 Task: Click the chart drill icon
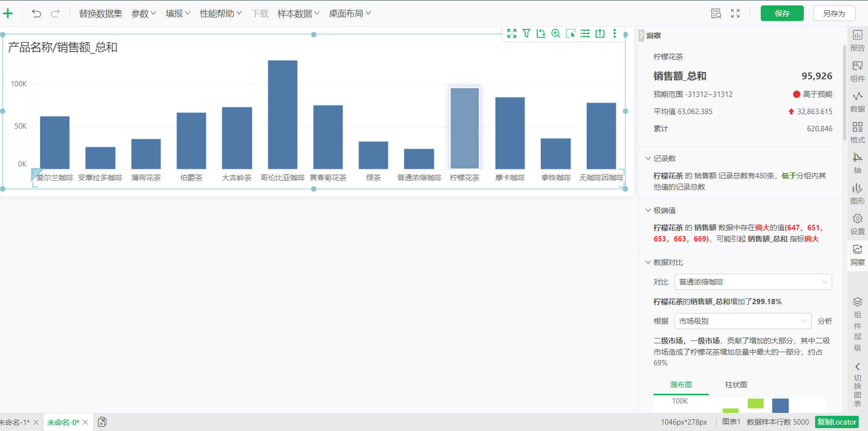[541, 33]
